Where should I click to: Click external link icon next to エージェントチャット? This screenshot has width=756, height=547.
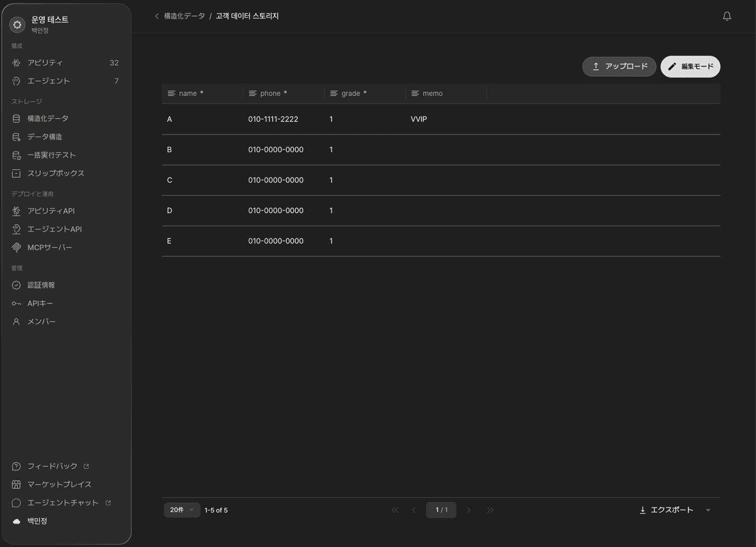click(x=108, y=503)
